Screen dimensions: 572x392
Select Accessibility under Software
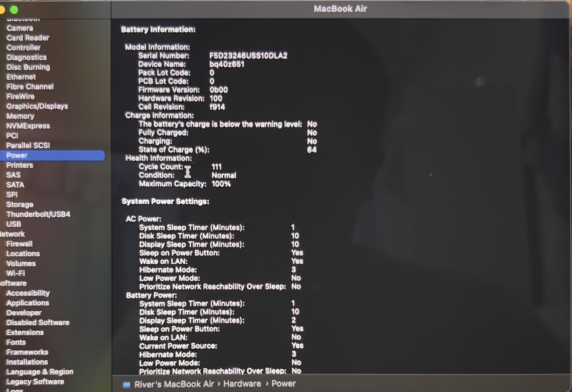coord(28,293)
